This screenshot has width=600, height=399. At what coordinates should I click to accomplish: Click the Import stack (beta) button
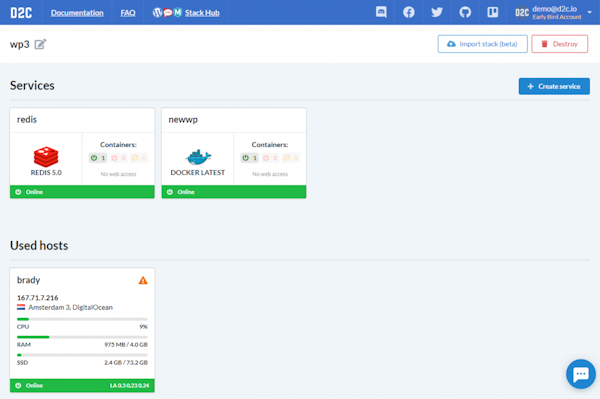point(483,44)
